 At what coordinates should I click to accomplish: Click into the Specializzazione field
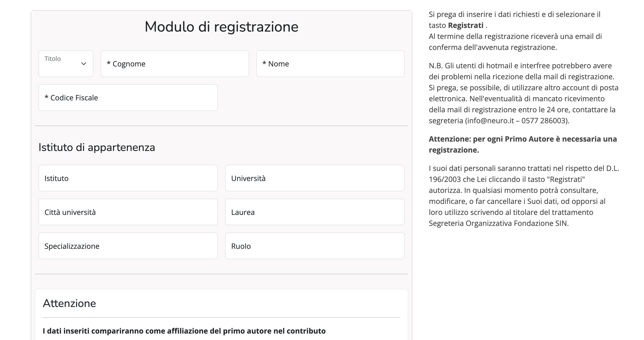[128, 246]
